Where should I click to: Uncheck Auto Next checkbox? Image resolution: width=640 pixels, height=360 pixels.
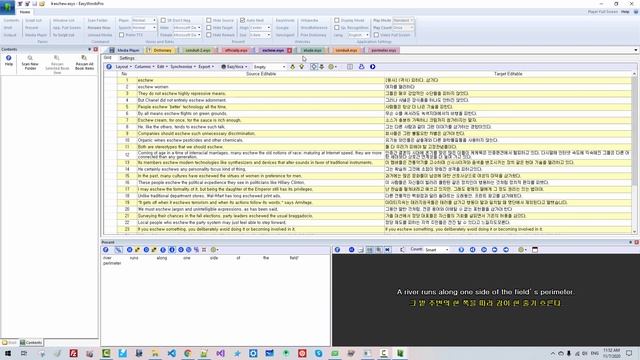point(242,20)
